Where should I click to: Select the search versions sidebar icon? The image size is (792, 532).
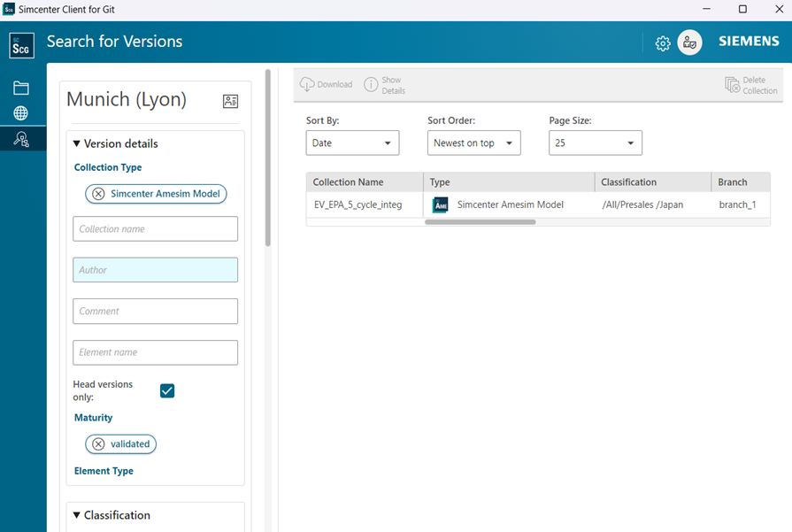(x=21, y=139)
